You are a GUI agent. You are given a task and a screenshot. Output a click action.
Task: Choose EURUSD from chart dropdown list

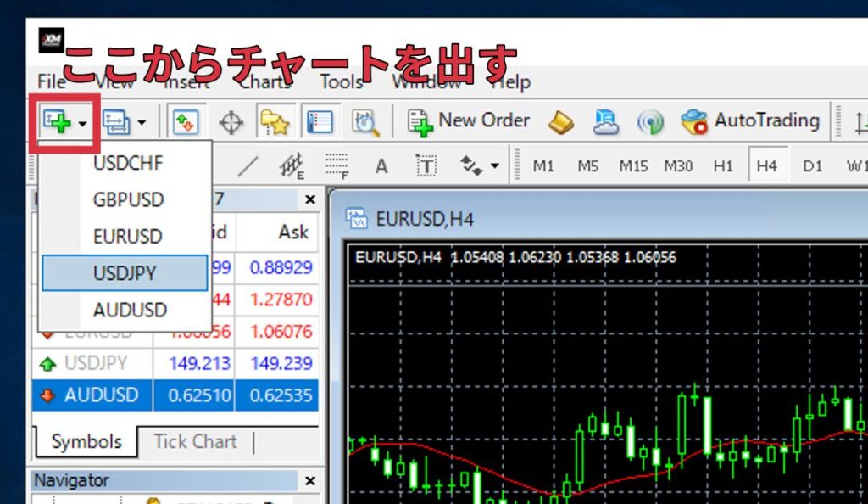coord(125,237)
